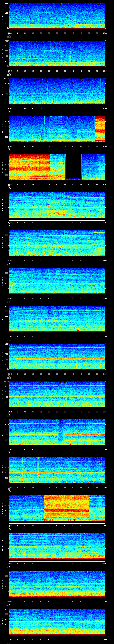The width and height of the screenshot is (114, 644).
Task: Open the spectrogram panel starting at 23:23:00
Action: (57, 357)
